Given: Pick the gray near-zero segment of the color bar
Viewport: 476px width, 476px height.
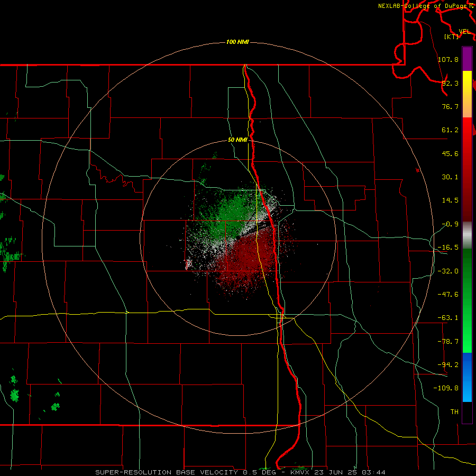Looking at the screenshot, I should click(x=467, y=234).
